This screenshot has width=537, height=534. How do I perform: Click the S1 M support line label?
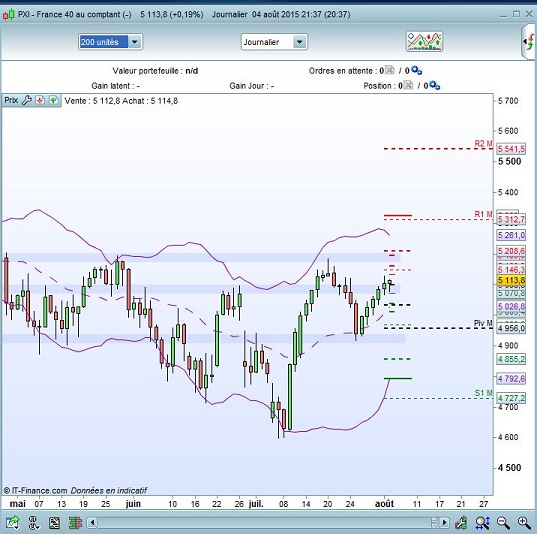483,393
